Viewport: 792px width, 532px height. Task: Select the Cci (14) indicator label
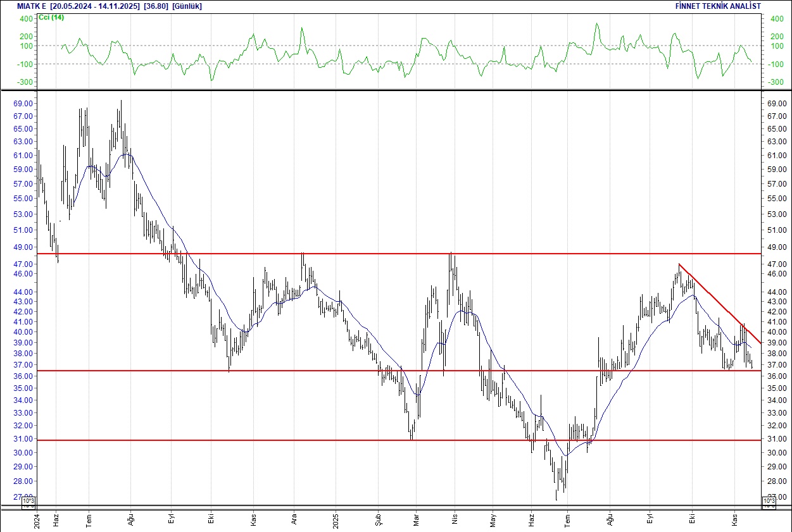(51, 17)
